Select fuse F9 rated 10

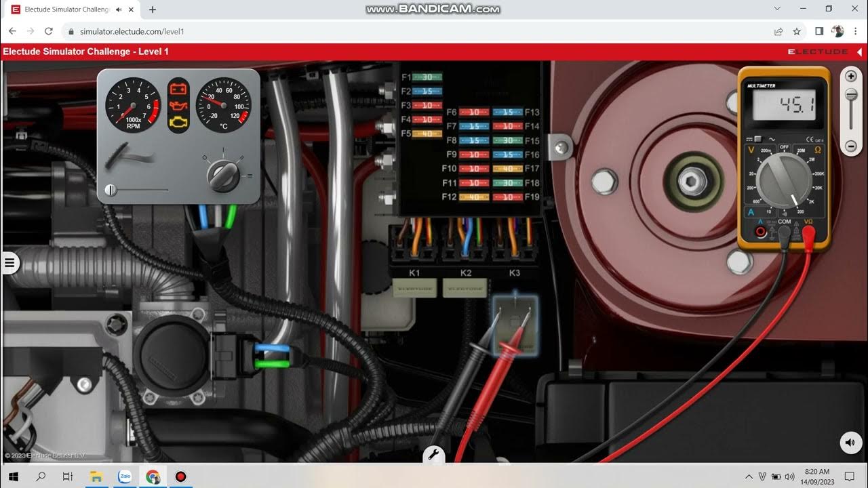coord(474,155)
